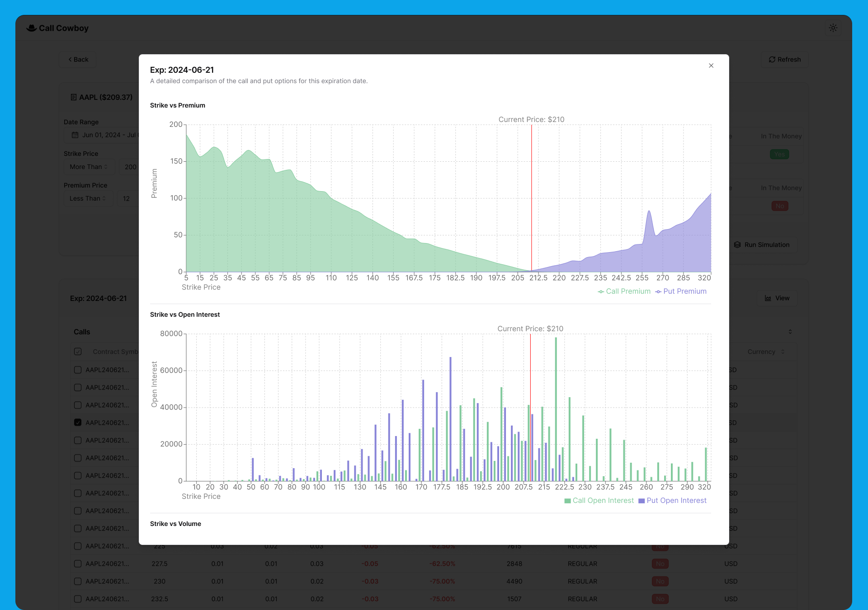Toggle Put Premium legend series
Screen dimensions: 868x610
[681, 291]
